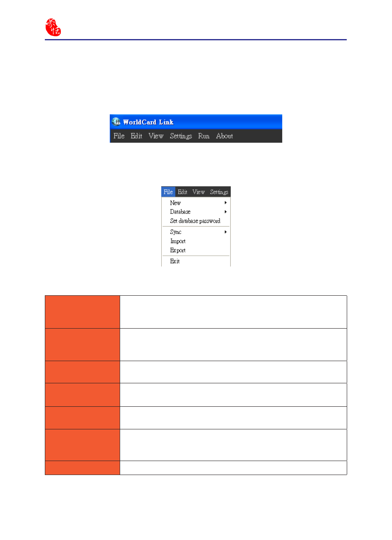Image resolution: width=392 pixels, height=540 pixels.
Task: Click the red logo in page header
Action: click(x=53, y=27)
